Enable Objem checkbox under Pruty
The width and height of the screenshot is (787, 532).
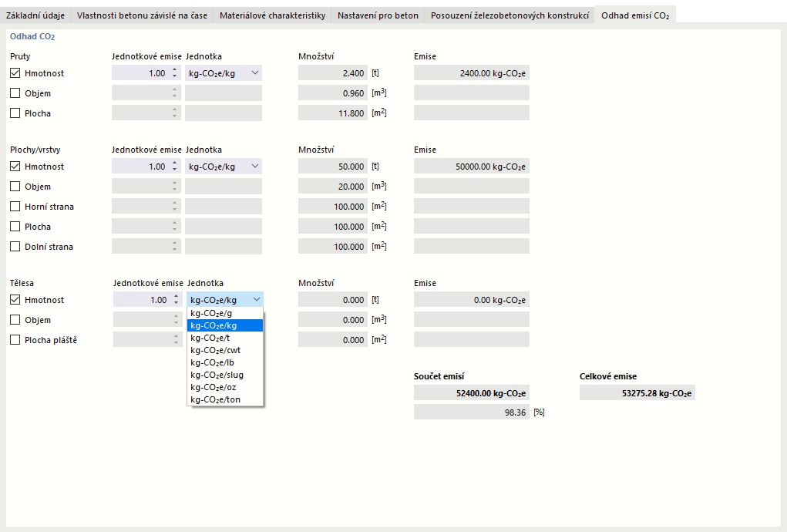pyautogui.click(x=15, y=93)
